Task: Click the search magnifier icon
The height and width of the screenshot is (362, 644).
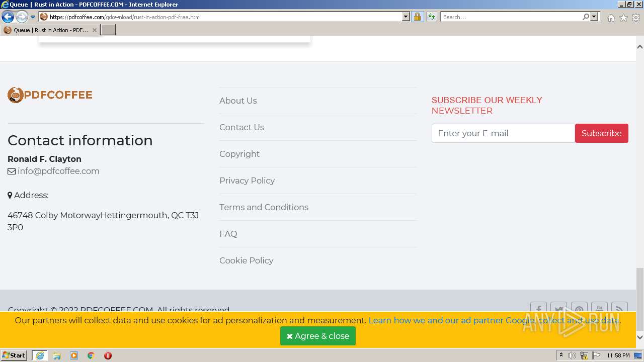Action: 586,17
